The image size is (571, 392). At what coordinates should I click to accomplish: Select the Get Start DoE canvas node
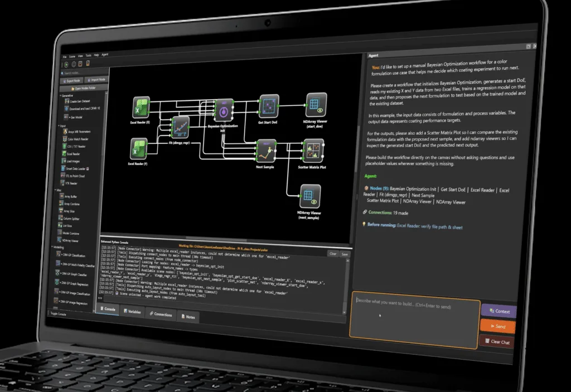coord(269,105)
